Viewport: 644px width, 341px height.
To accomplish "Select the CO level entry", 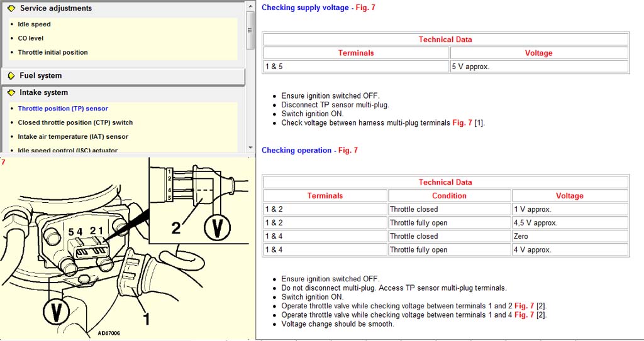I will pos(30,38).
